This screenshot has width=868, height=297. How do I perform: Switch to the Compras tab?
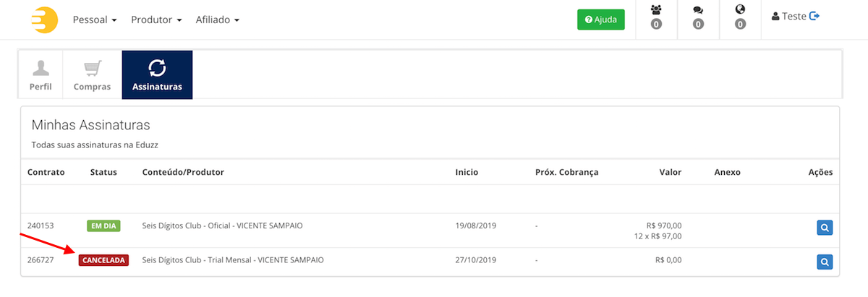[x=92, y=74]
